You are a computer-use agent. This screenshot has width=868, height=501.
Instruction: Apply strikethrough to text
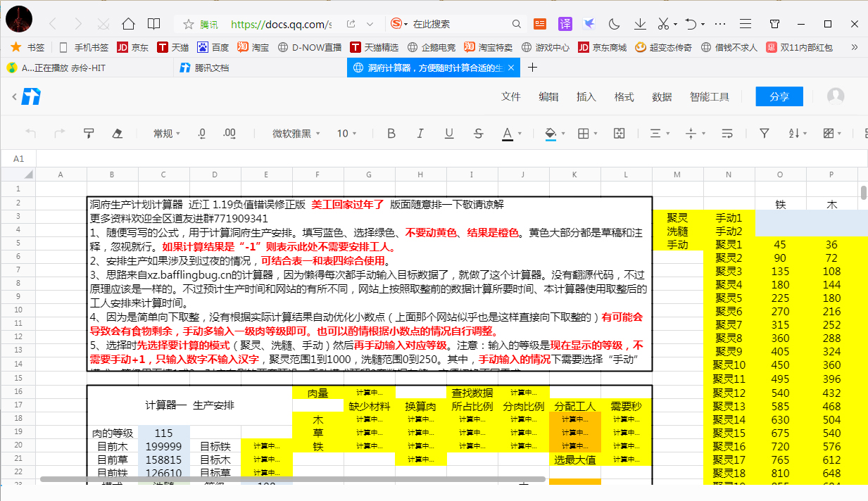click(479, 132)
